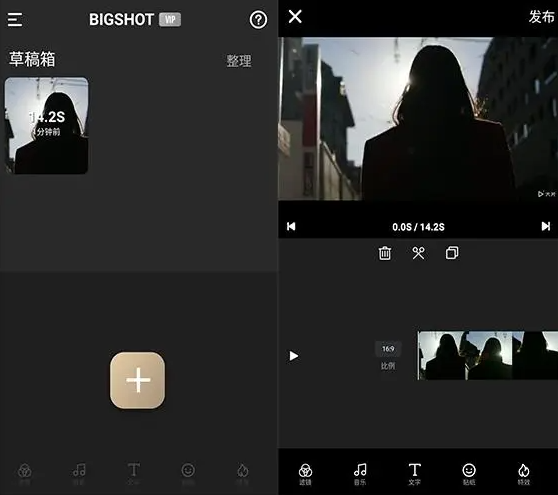Open the 14.2S draft thumbnail

click(x=46, y=125)
